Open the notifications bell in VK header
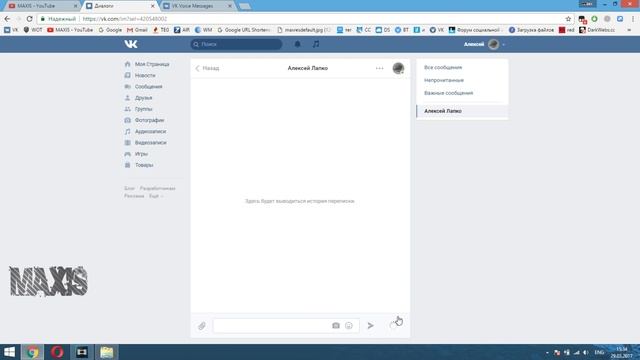Image resolution: width=640 pixels, height=360 pixels. coord(298,44)
